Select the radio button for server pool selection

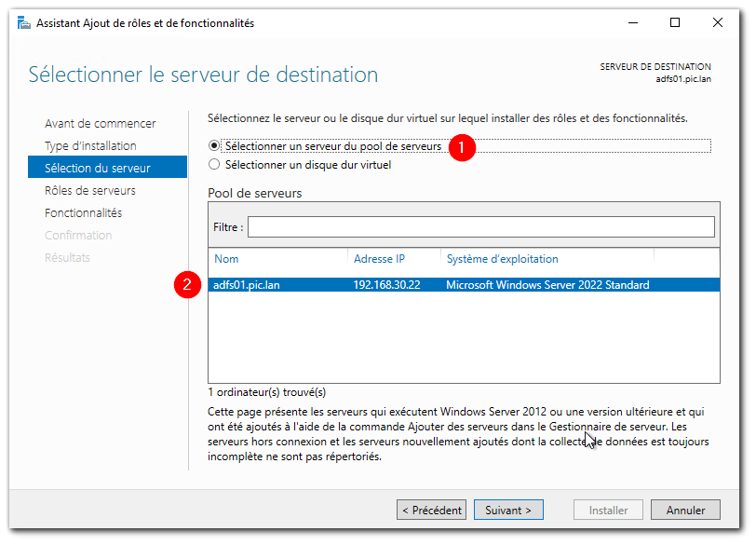tap(214, 146)
